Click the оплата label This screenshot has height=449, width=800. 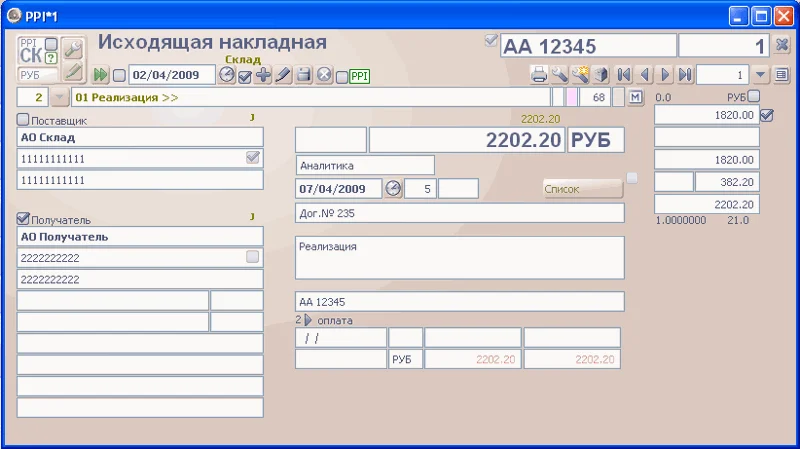(335, 320)
